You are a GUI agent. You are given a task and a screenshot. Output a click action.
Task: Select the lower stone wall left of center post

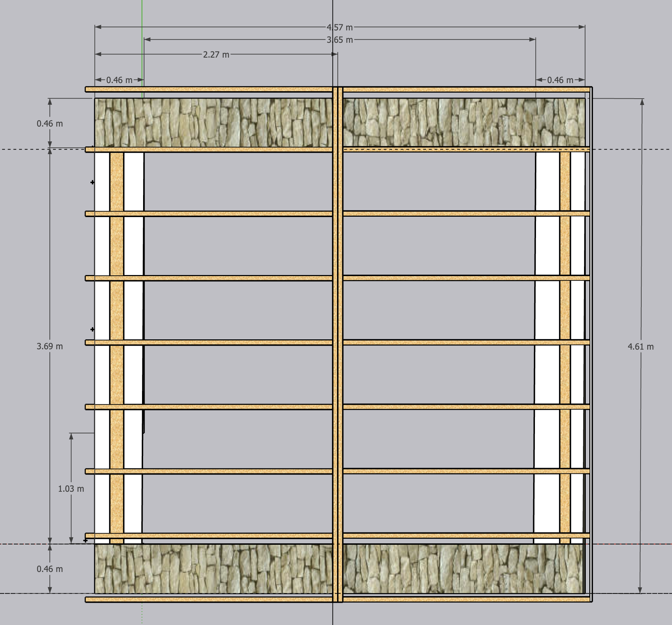[x=213, y=569]
